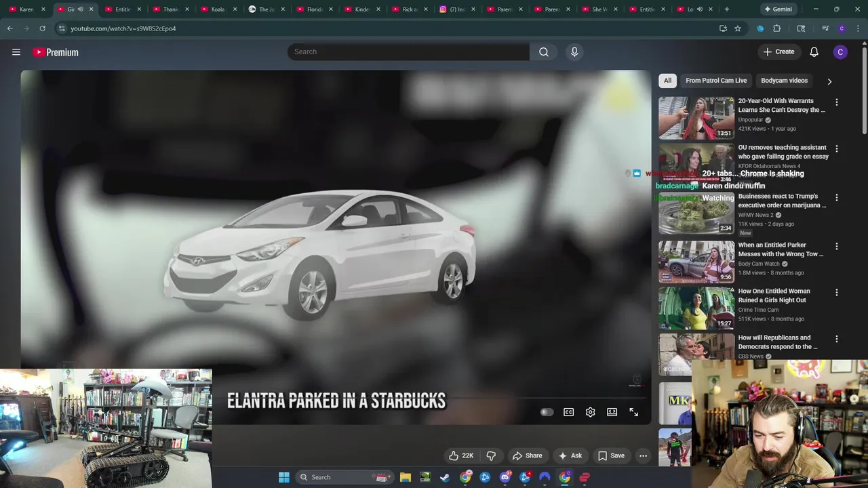868x488 pixels.
Task: Switch to the 'She W' browser tab
Action: 599,9
